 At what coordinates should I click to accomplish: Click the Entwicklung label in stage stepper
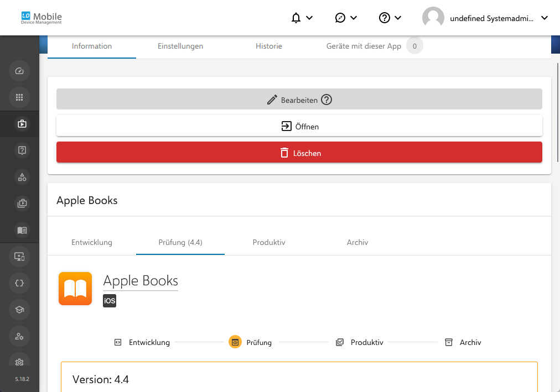(x=149, y=342)
